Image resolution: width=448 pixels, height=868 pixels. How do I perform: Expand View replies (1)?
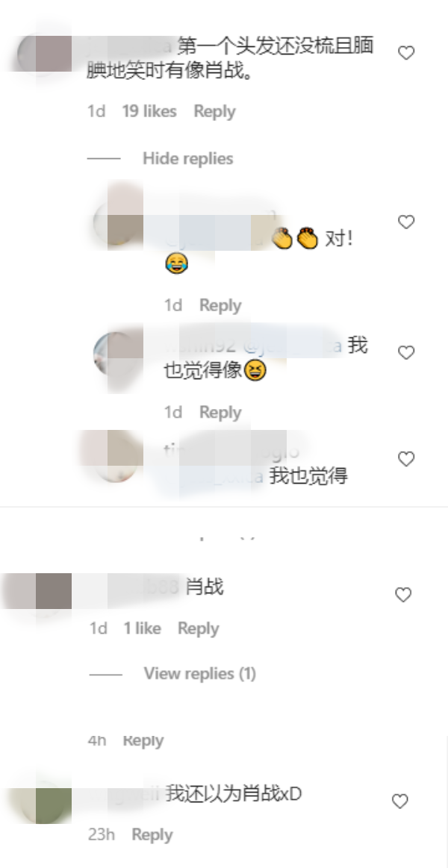200,674
